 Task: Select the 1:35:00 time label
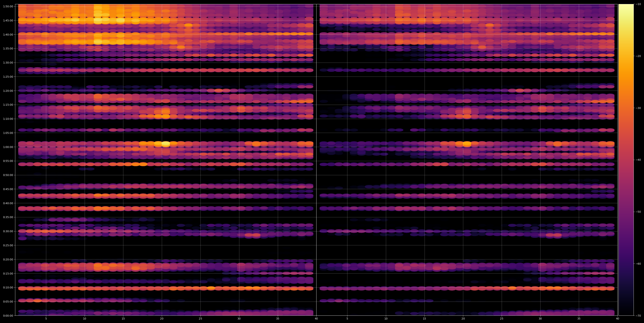point(8,48)
